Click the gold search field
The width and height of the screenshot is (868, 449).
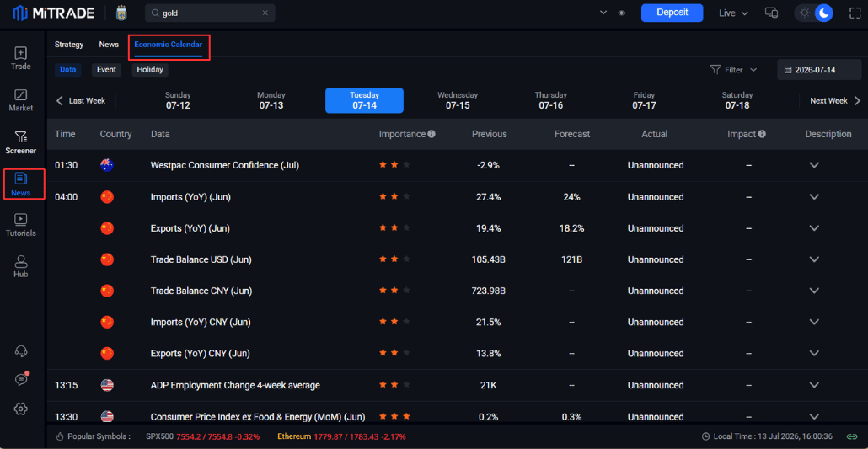[x=209, y=13]
